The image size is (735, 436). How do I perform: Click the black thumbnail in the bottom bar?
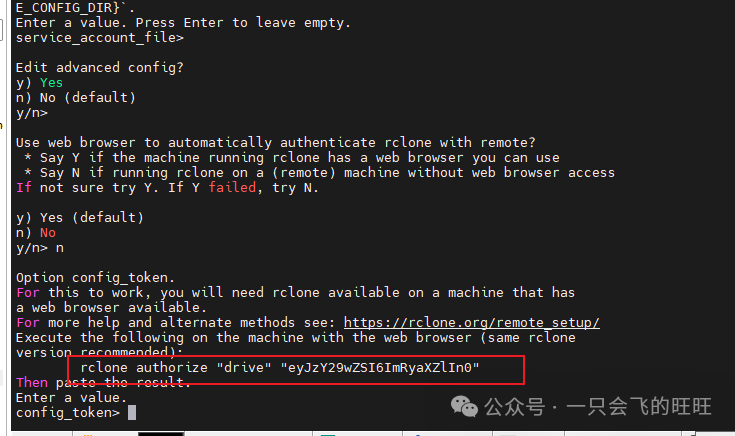click(161, 434)
